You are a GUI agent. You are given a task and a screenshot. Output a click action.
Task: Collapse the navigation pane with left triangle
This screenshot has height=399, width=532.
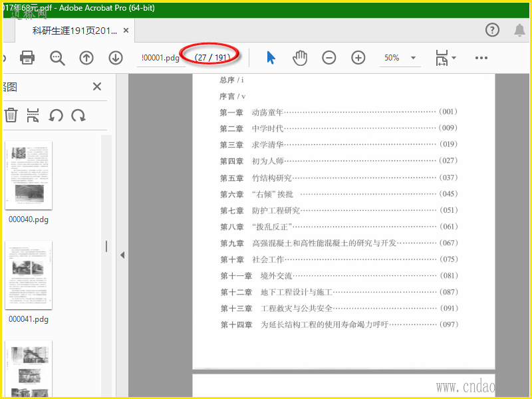[x=122, y=255]
